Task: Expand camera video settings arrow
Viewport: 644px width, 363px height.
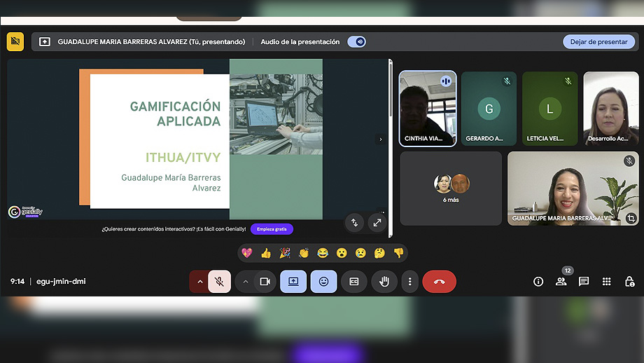Action: pos(245,282)
